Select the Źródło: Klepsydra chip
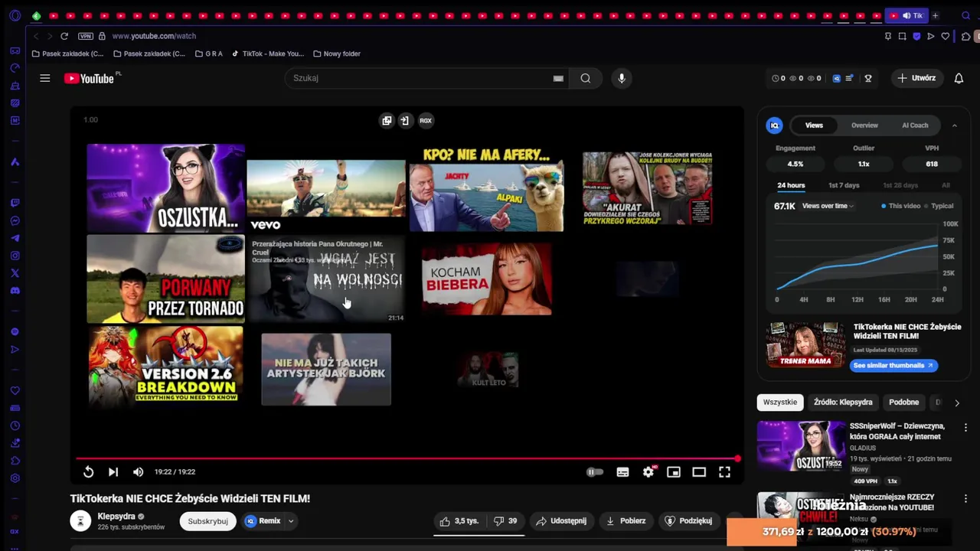 843,403
